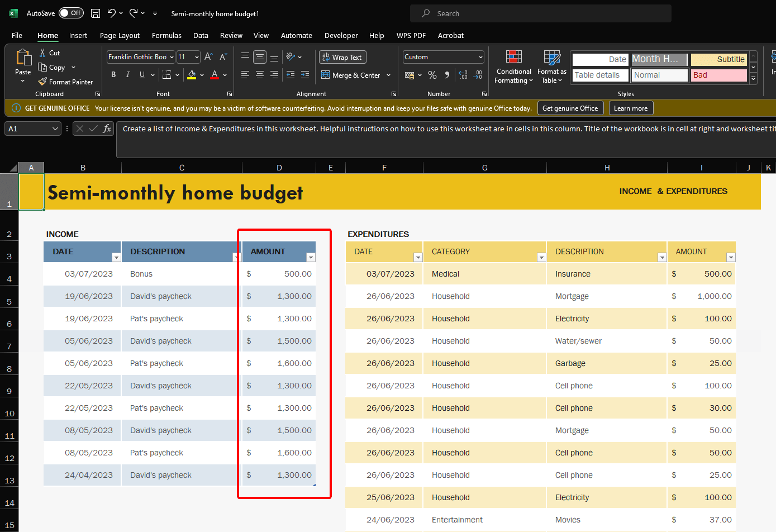Click the Conditional Formatting icon
Viewport: 776px width, 532px height.
(513, 58)
